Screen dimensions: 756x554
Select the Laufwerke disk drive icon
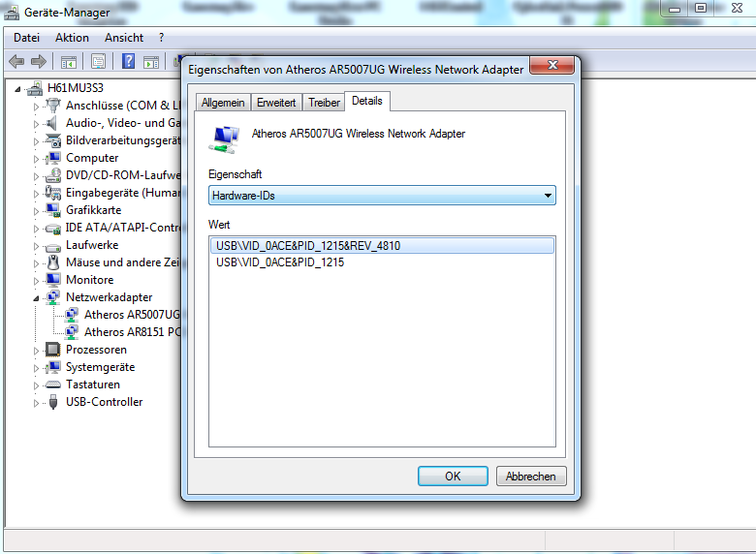pyautogui.click(x=52, y=247)
